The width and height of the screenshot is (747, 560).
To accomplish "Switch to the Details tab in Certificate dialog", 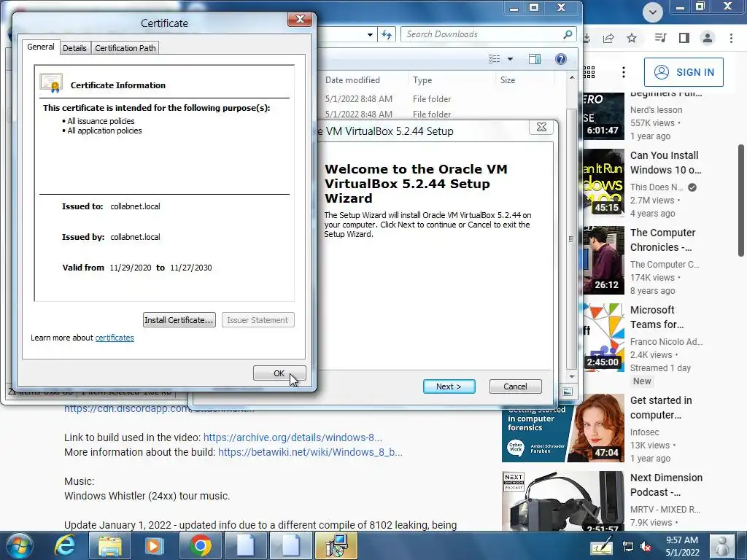I will click(x=74, y=48).
